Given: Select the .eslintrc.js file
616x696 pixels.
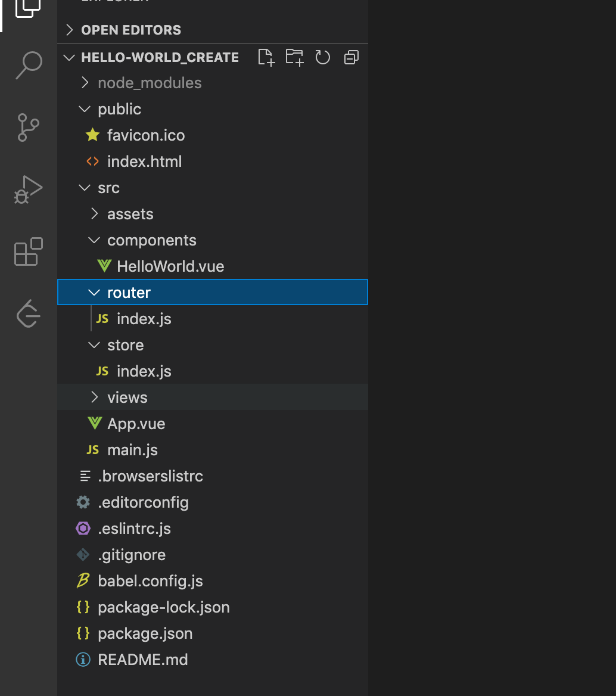Looking at the screenshot, I should pos(134,529).
